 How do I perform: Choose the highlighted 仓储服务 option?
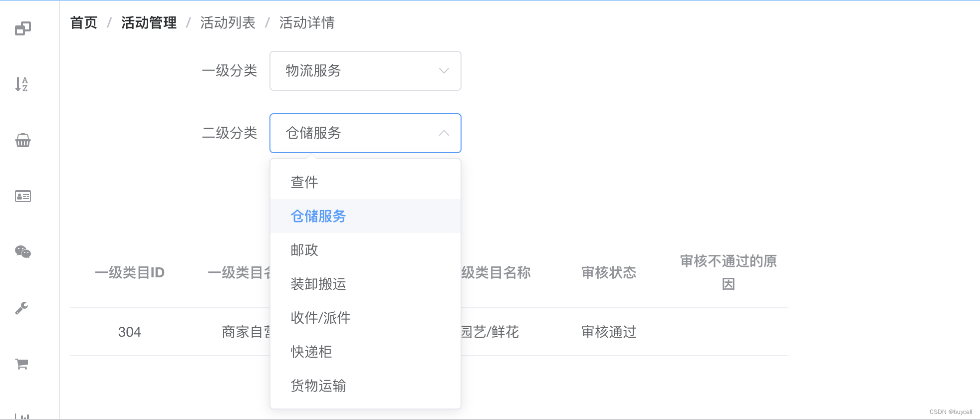tap(365, 216)
